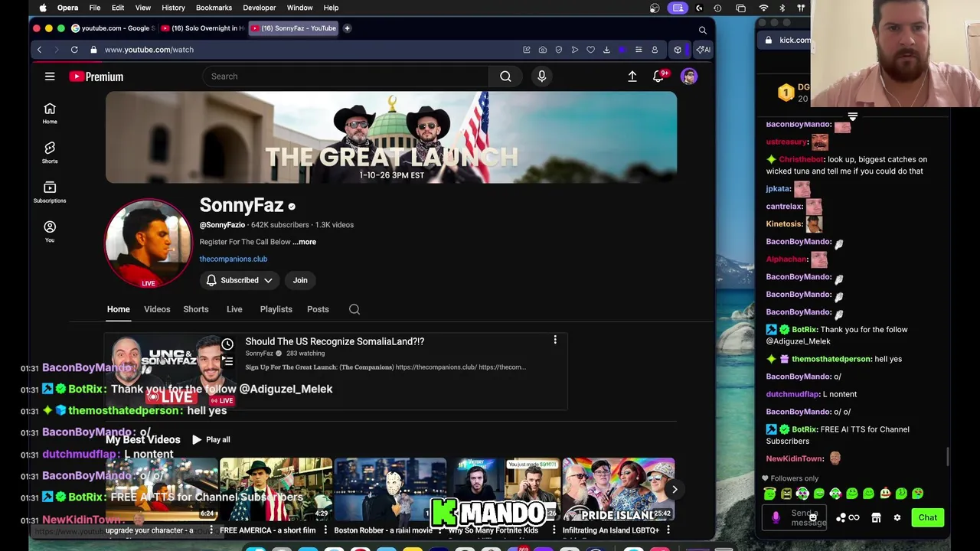
Task: Switch to the Videos channel tab
Action: click(157, 309)
